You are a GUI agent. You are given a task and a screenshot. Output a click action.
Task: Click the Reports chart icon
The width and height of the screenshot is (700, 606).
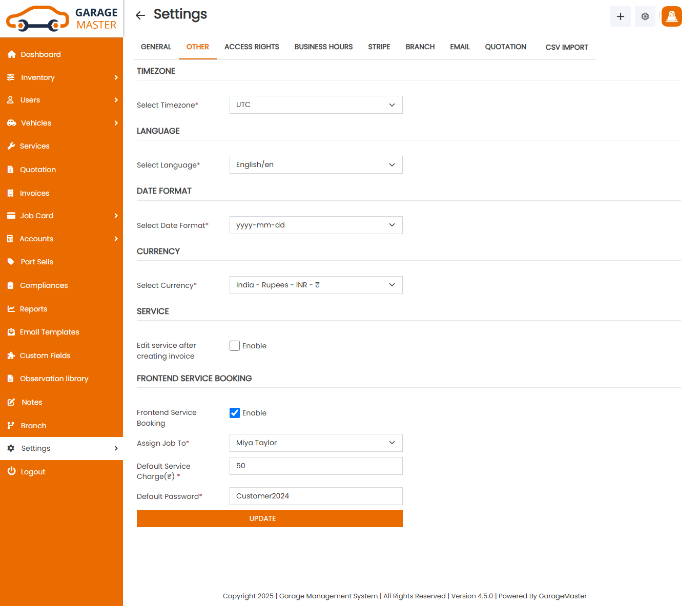coord(11,309)
